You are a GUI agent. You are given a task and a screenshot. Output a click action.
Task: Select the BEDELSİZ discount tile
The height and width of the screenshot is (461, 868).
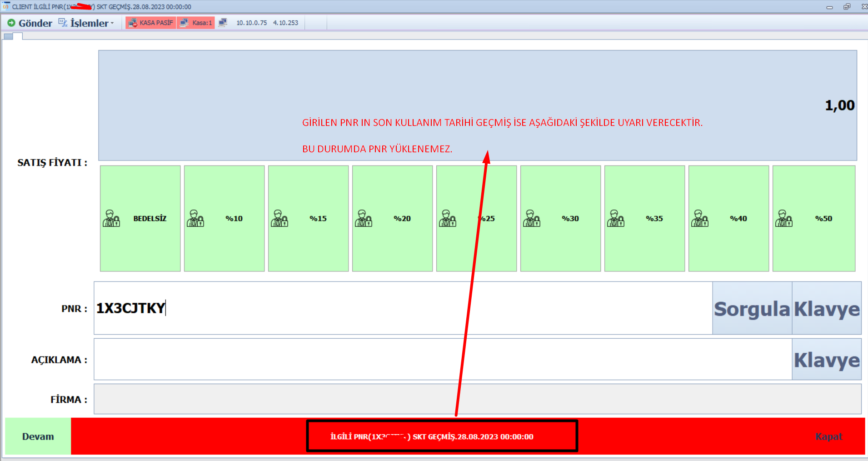140,219
